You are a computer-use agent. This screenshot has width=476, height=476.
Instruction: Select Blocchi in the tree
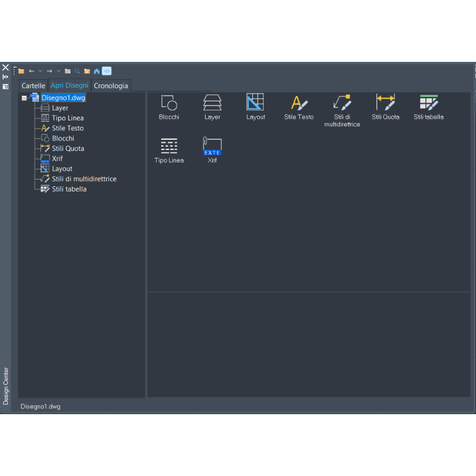tap(63, 139)
